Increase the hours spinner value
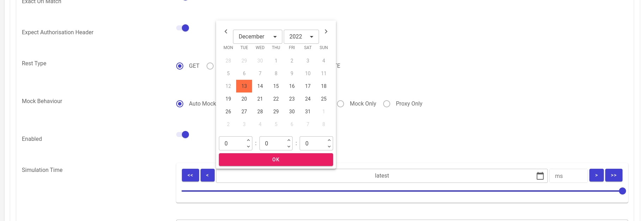The height and width of the screenshot is (221, 644). tap(249, 140)
